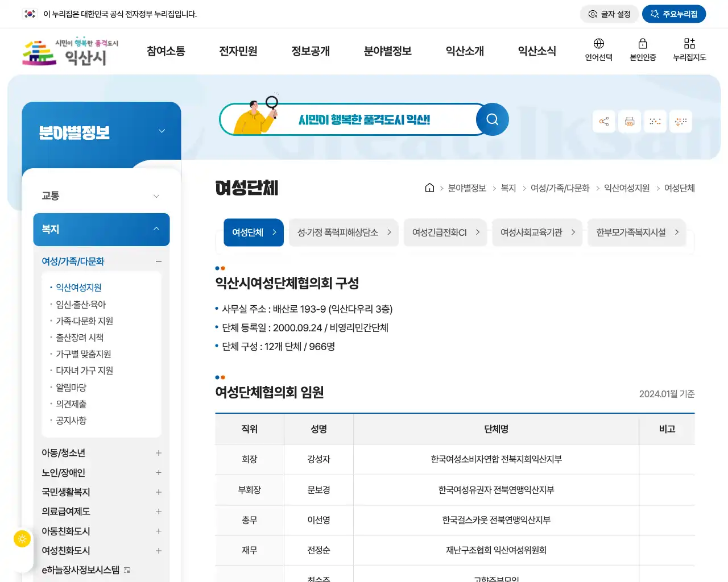Open the print icon beside the share button
This screenshot has height=582, width=728.
(x=629, y=121)
